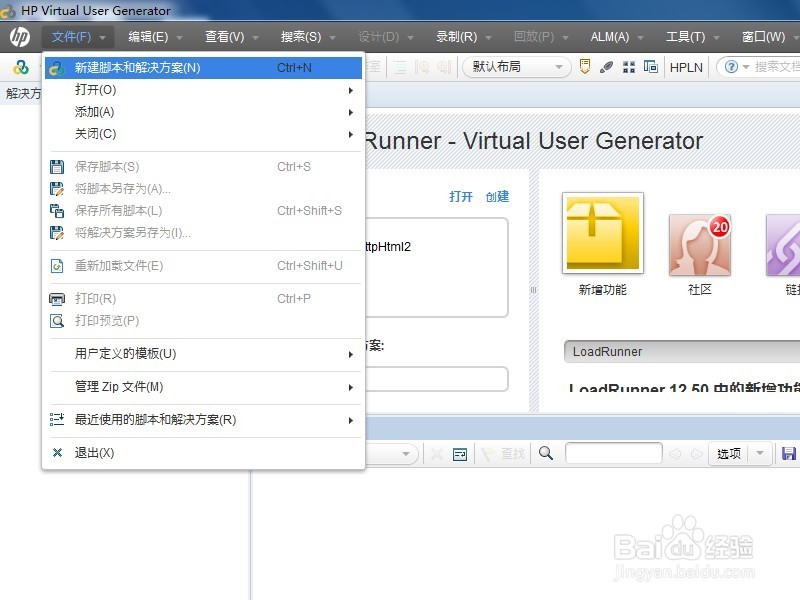The height and width of the screenshot is (600, 800).
Task: Open the 默认布局 layout dropdown
Action: (517, 67)
